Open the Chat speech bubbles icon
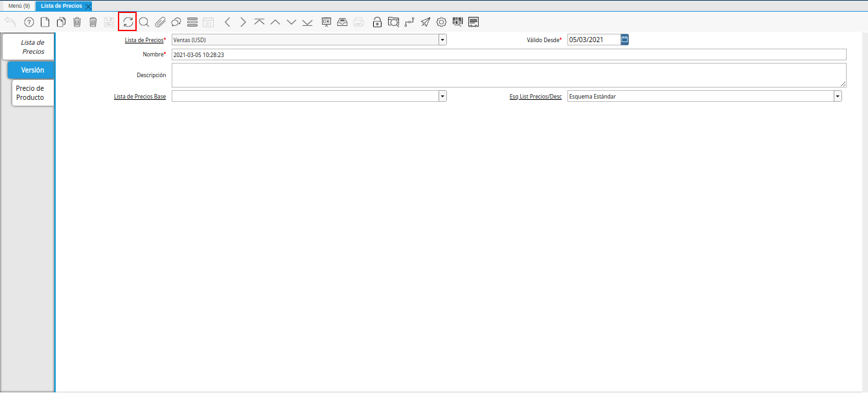This screenshot has height=393, width=868. pos(176,22)
